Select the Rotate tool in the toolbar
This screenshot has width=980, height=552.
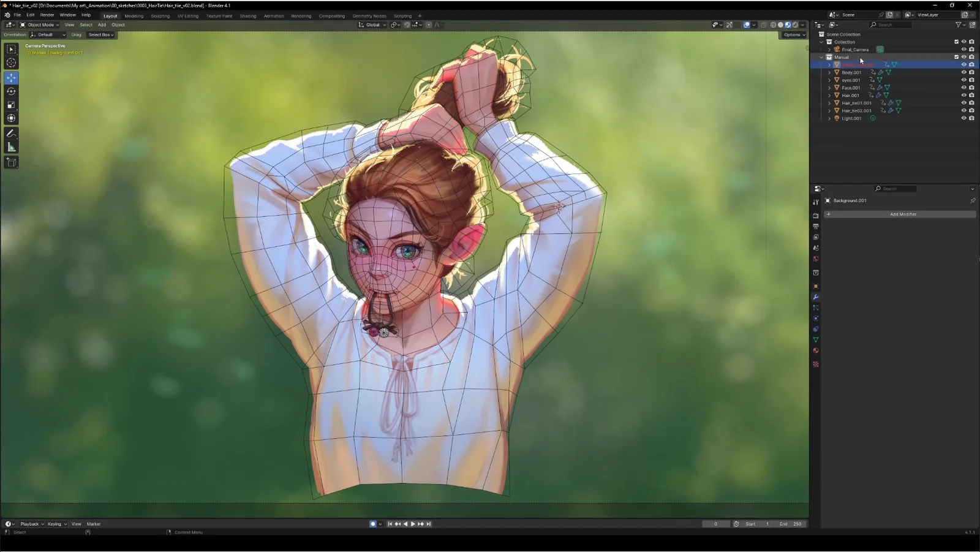click(x=11, y=91)
